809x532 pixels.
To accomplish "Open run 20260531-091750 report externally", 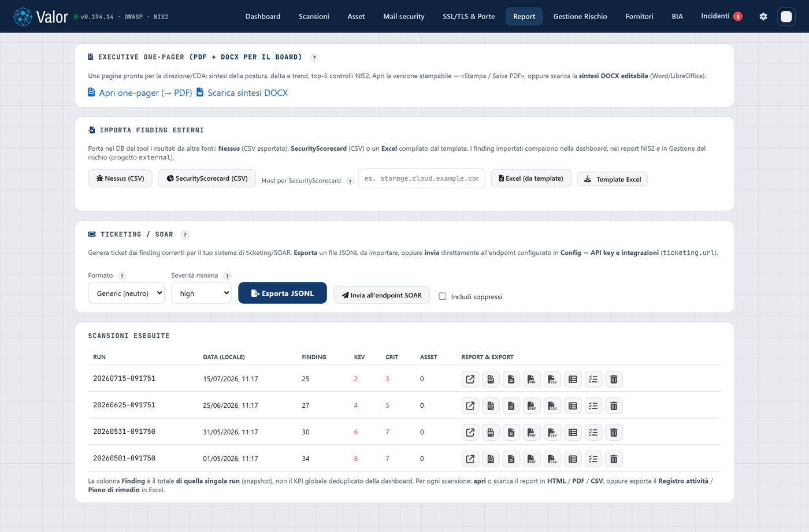I will [x=470, y=433].
